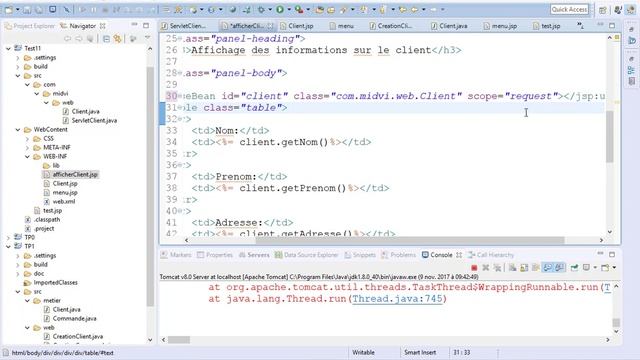
Task: Click the Debug bug icon in toolbar
Action: coord(261,9)
